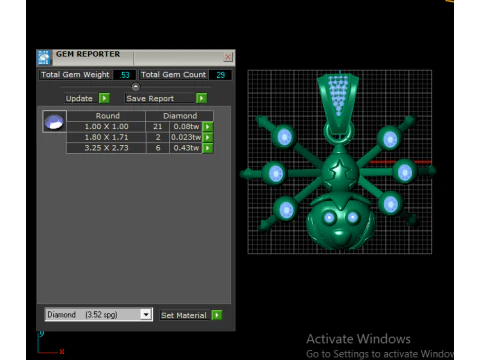Click green arrow next to Update
This screenshot has height=360, width=480.
(x=104, y=98)
